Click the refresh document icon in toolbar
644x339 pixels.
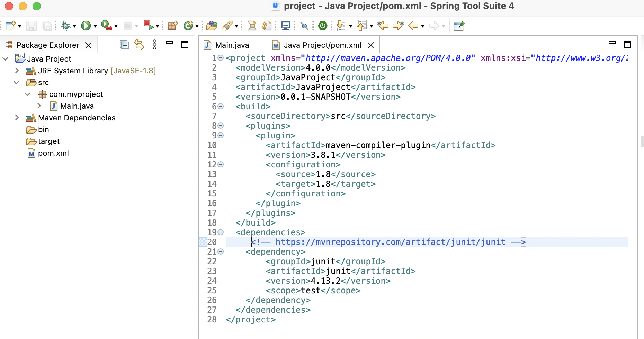tap(267, 26)
